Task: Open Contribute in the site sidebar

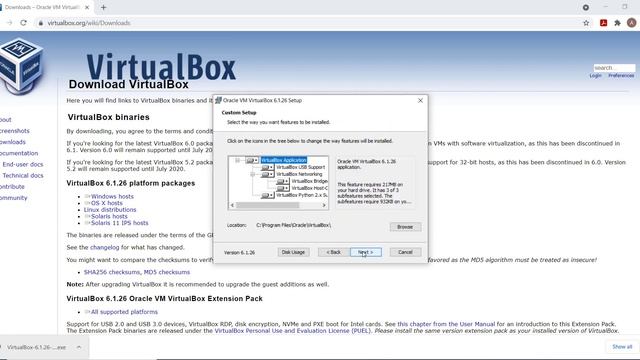Action: tap(12, 187)
